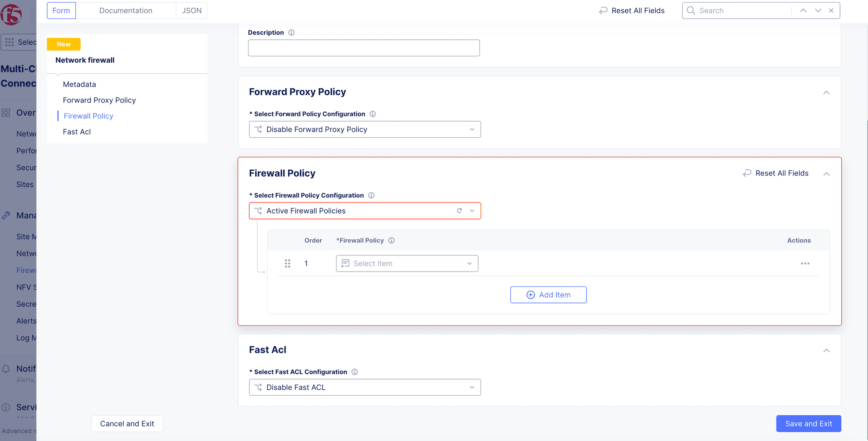Switch to the JSON tab
This screenshot has width=868, height=441.
[x=192, y=10]
